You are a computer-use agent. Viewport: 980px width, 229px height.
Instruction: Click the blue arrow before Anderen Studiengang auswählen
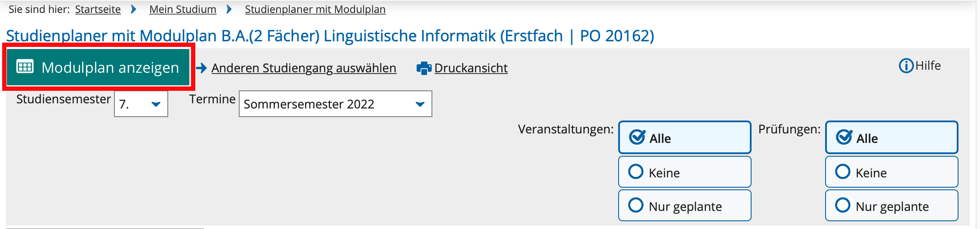pyautogui.click(x=201, y=68)
